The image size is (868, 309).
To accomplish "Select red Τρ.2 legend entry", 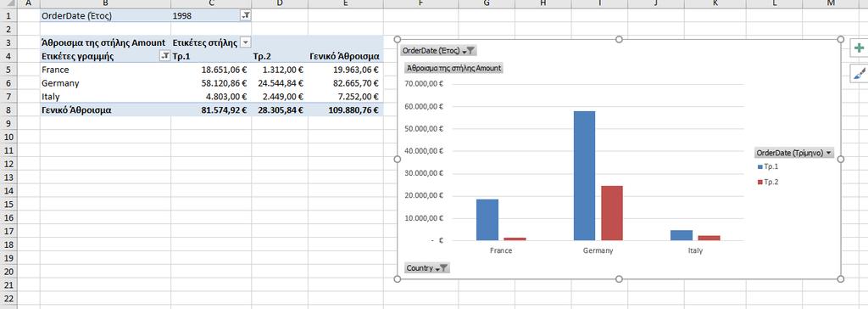I will click(x=768, y=182).
